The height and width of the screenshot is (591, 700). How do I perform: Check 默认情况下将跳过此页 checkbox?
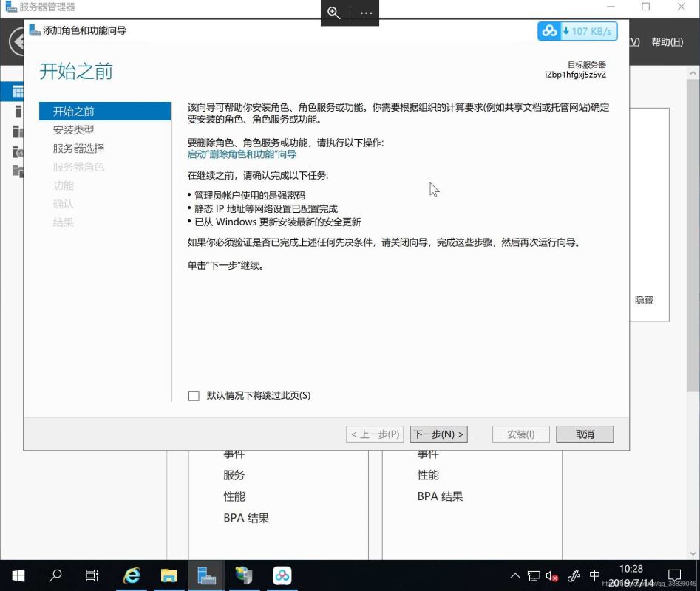click(x=194, y=396)
